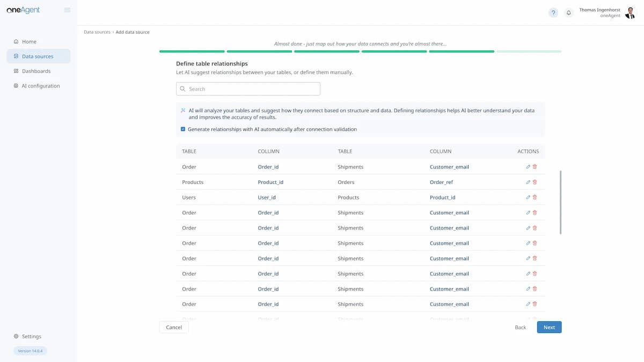The width and height of the screenshot is (644, 362).
Task: Click Thomas Ingenhorst profile avatar
Action: click(x=630, y=13)
